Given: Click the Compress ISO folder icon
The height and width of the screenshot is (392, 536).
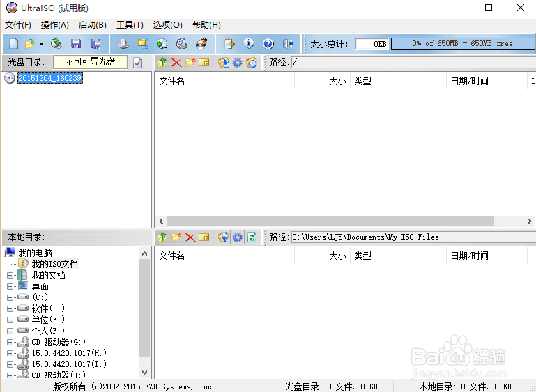Looking at the screenshot, I should coord(143,44).
